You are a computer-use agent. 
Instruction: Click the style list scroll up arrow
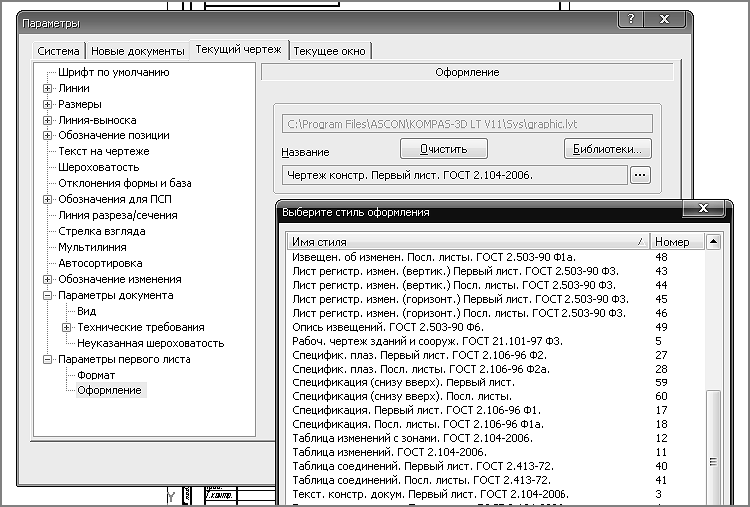pyautogui.click(x=713, y=242)
